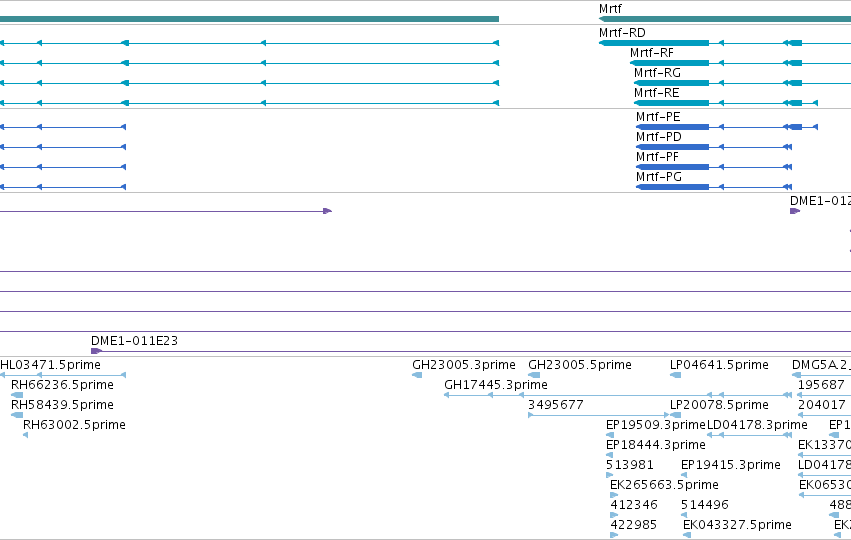Open the EK265663.5prime EST label

pos(664,485)
